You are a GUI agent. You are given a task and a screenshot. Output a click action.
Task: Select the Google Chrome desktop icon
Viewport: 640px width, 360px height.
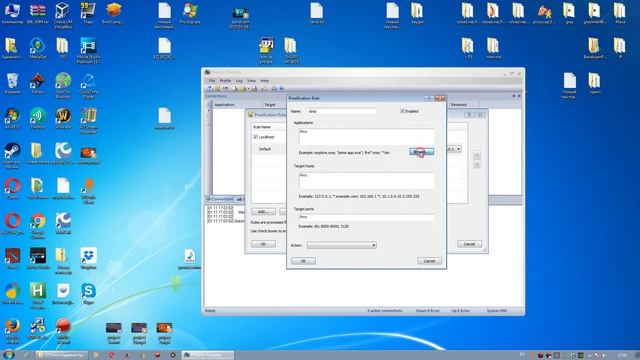[x=38, y=226]
